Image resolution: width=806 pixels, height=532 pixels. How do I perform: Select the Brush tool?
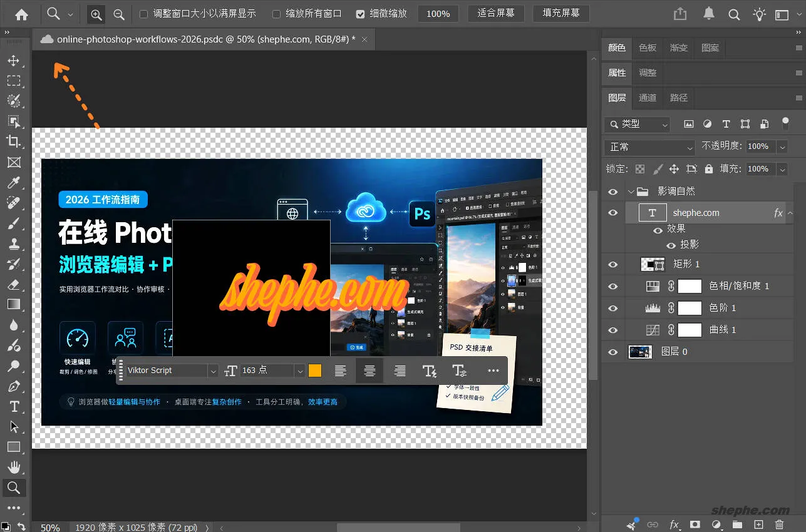point(13,223)
